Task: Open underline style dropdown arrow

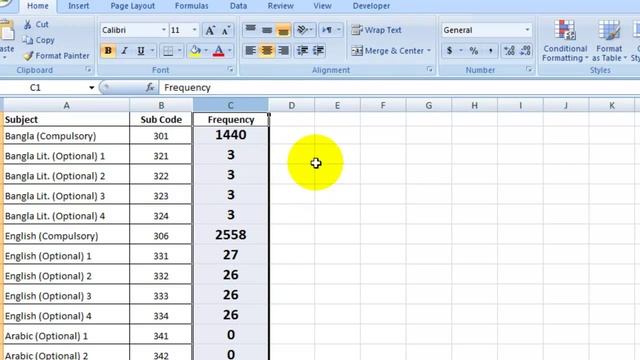Action: point(152,51)
